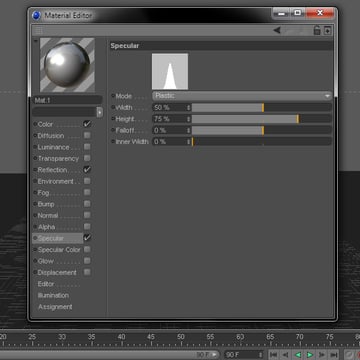Screen dimensions: 360x360
Task: Select the Bump channel label
Action: pyautogui.click(x=46, y=204)
